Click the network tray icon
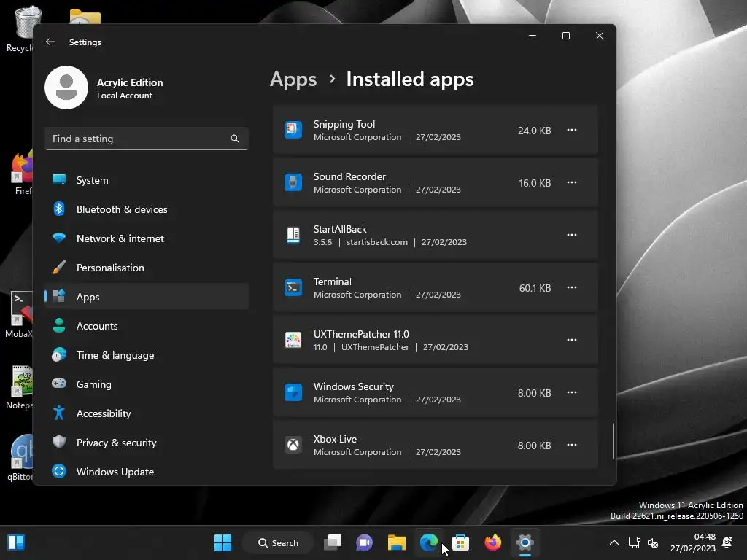The width and height of the screenshot is (747, 560). pos(634,542)
